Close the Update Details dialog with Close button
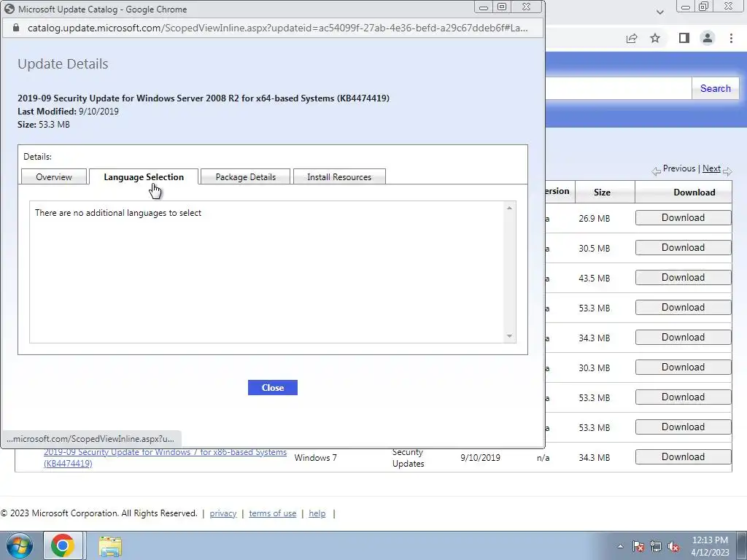747x560 pixels. (273, 388)
